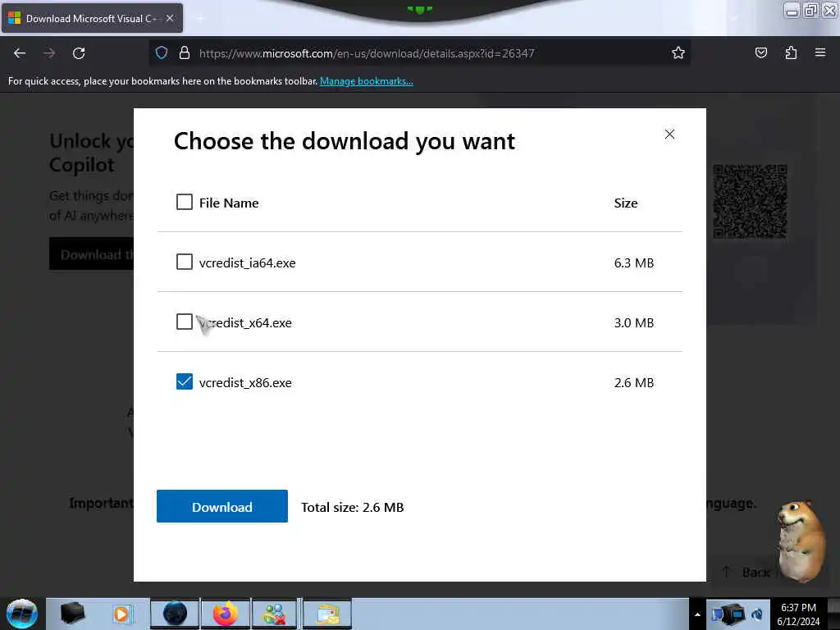The height and width of the screenshot is (630, 840).
Task: Open the Windows Start menu
Action: (x=22, y=614)
